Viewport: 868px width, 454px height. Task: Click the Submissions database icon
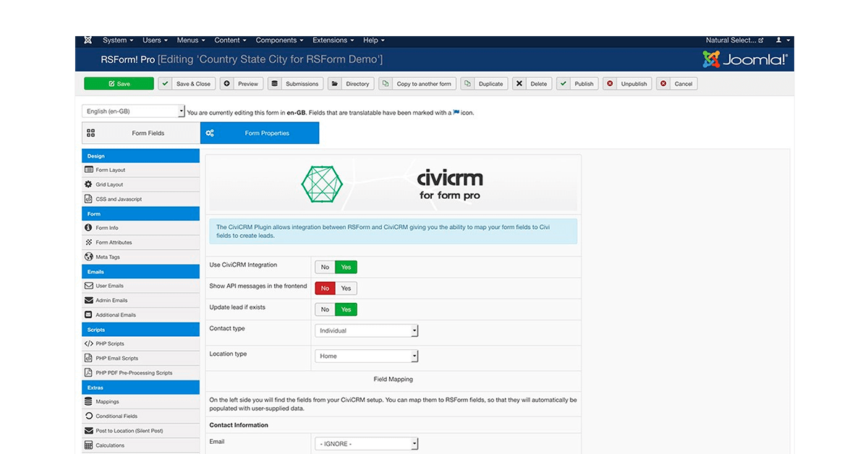(275, 84)
